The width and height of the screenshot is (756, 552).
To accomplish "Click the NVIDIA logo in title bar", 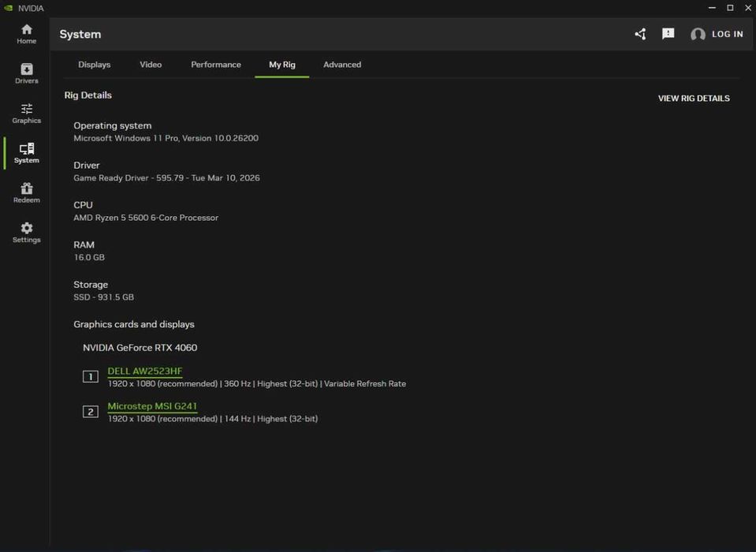I will 8,8.
